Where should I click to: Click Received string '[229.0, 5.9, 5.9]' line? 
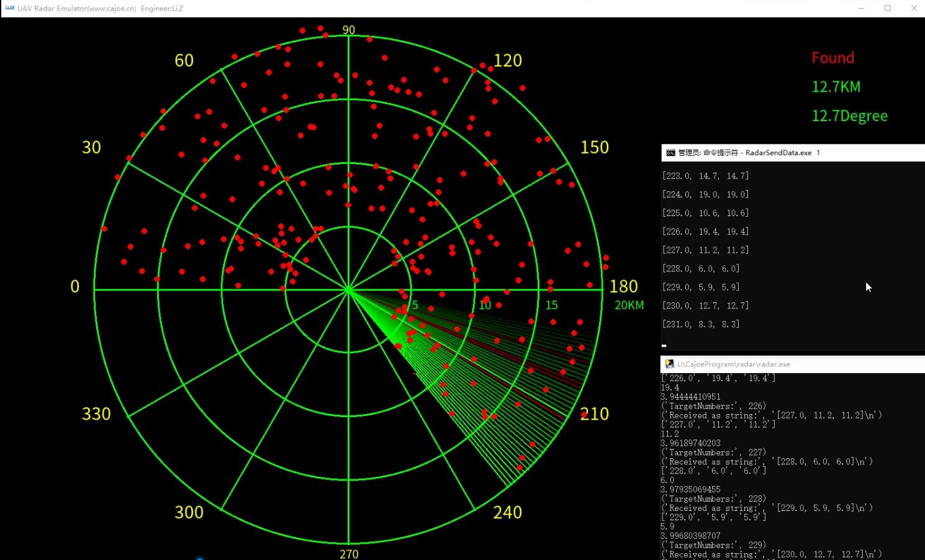click(767, 508)
